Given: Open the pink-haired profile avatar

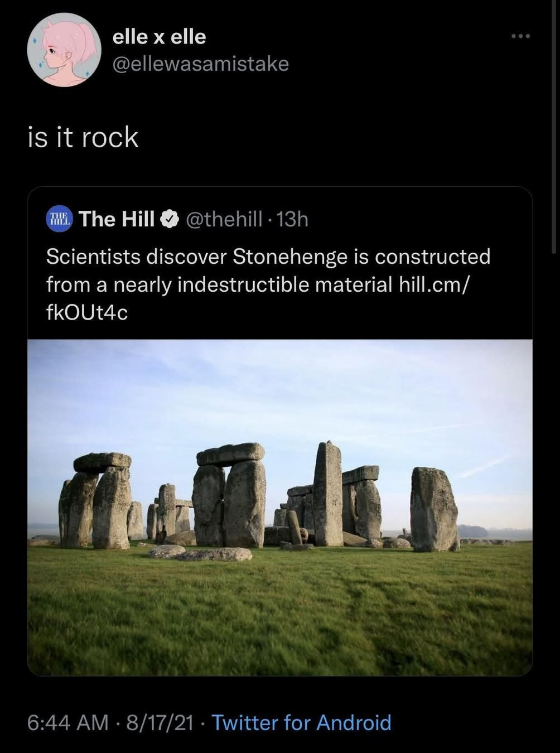Looking at the screenshot, I should click(64, 50).
